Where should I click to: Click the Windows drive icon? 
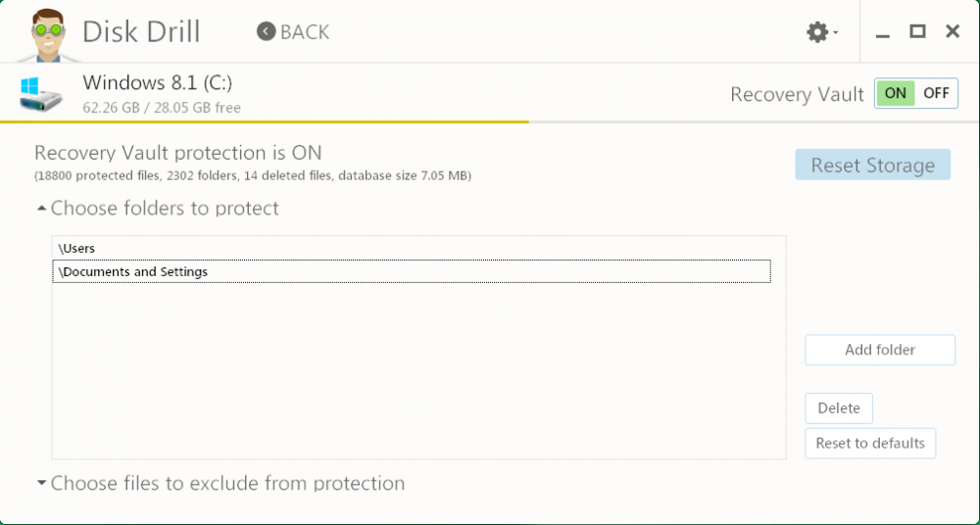tap(41, 94)
